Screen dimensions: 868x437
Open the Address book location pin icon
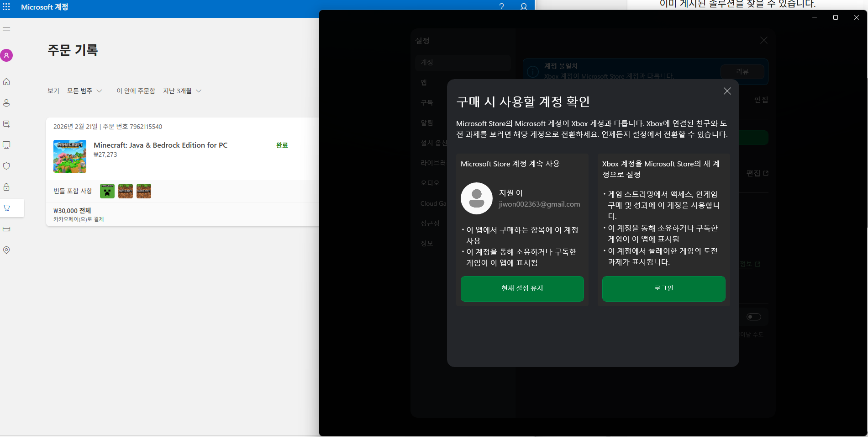(x=6, y=250)
